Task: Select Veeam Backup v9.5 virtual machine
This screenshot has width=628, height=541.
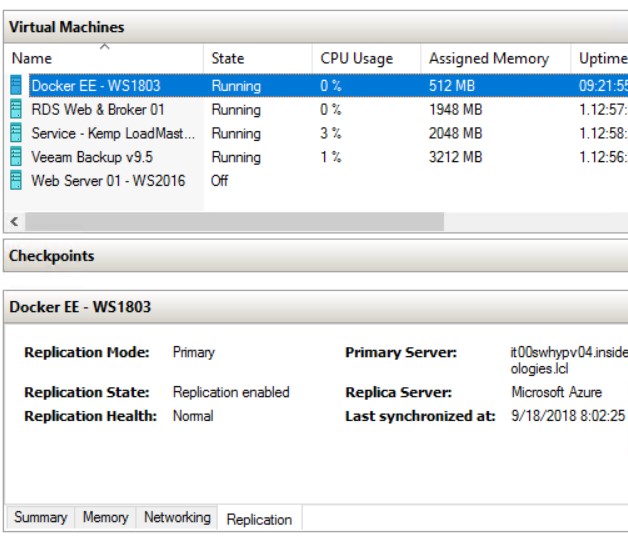Action: point(92,157)
